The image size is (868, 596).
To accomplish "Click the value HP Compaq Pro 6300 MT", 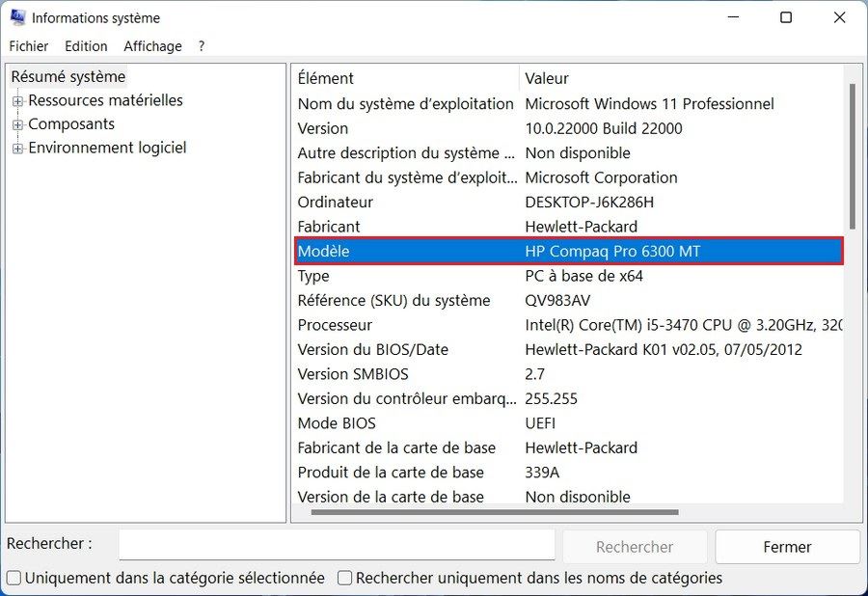I will coord(612,252).
